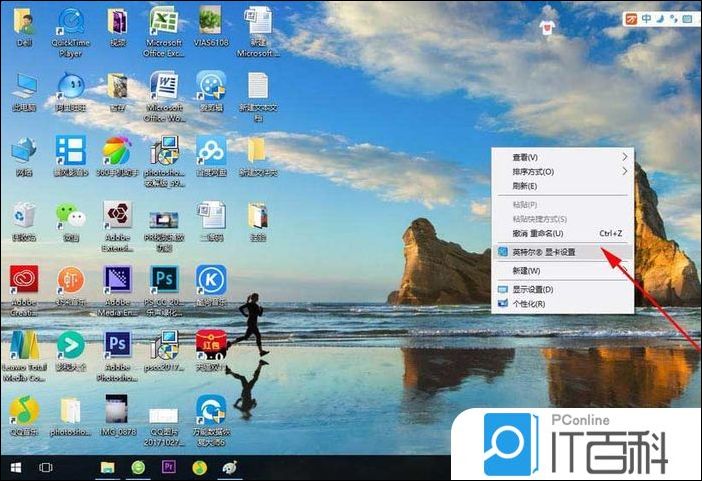
Task: Launch Adobe Photoshop desktop shortcut
Action: coord(117,344)
